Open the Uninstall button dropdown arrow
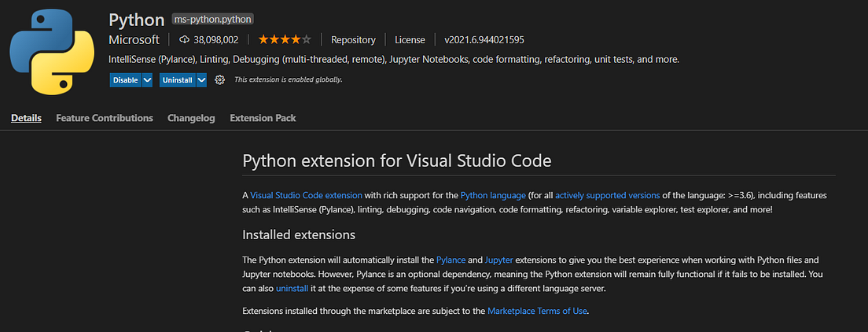The image size is (868, 332). [x=201, y=79]
